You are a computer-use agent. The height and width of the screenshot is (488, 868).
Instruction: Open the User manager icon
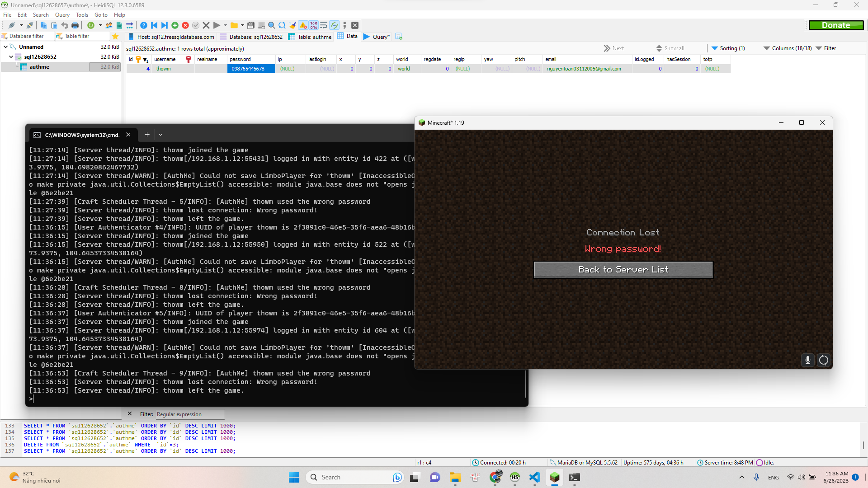[109, 25]
